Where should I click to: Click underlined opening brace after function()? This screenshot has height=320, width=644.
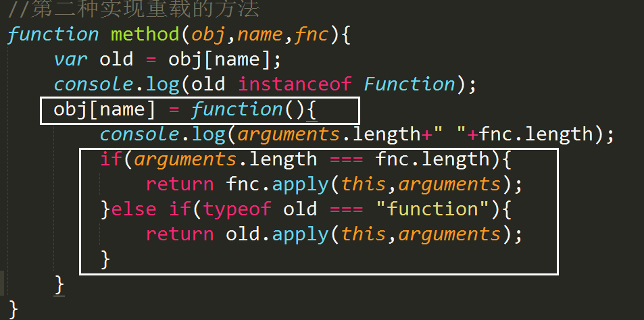(312, 111)
